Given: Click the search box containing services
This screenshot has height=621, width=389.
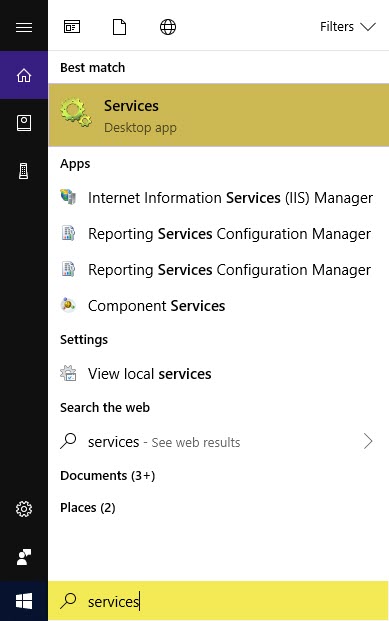Looking at the screenshot, I should click(218, 601).
